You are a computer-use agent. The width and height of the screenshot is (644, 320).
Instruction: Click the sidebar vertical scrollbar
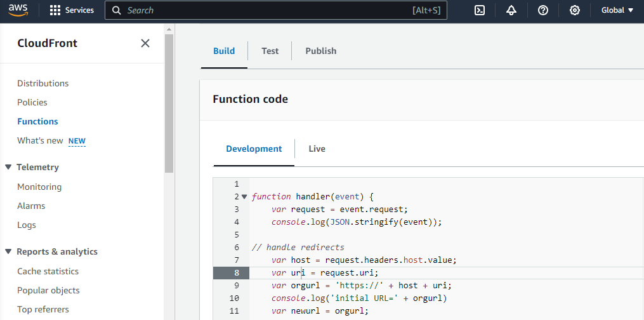[x=169, y=103]
